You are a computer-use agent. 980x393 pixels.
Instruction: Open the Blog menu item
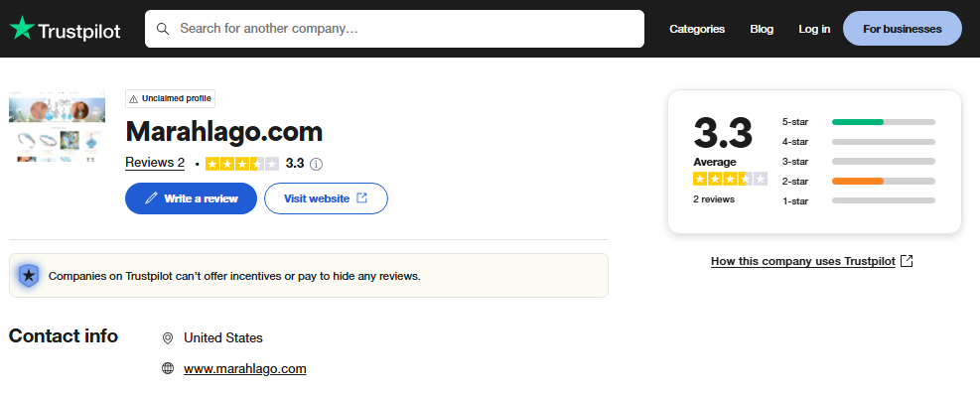pyautogui.click(x=762, y=29)
